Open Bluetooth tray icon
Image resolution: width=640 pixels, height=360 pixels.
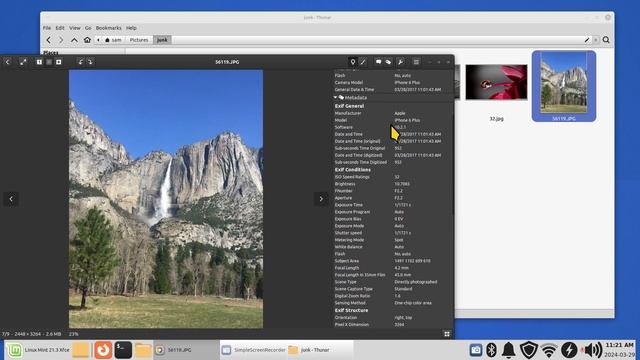click(x=491, y=350)
